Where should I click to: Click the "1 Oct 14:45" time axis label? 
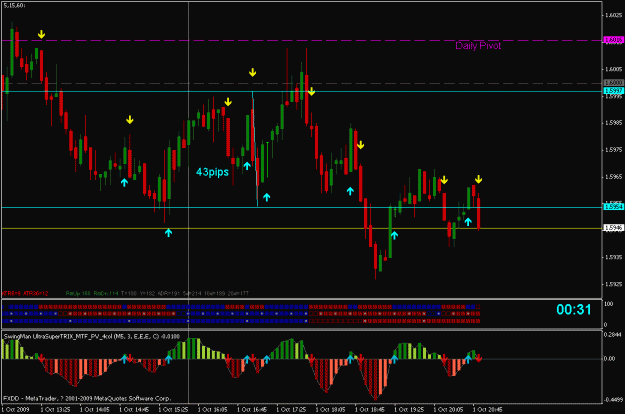(134, 410)
